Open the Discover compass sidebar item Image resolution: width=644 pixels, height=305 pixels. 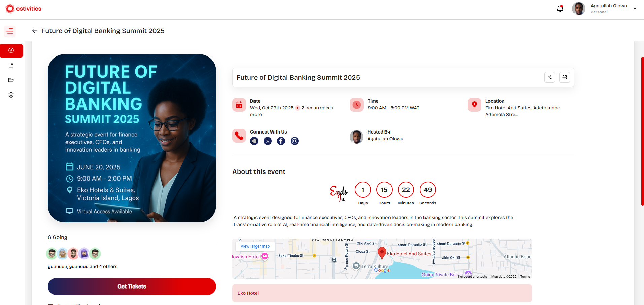coord(11,50)
